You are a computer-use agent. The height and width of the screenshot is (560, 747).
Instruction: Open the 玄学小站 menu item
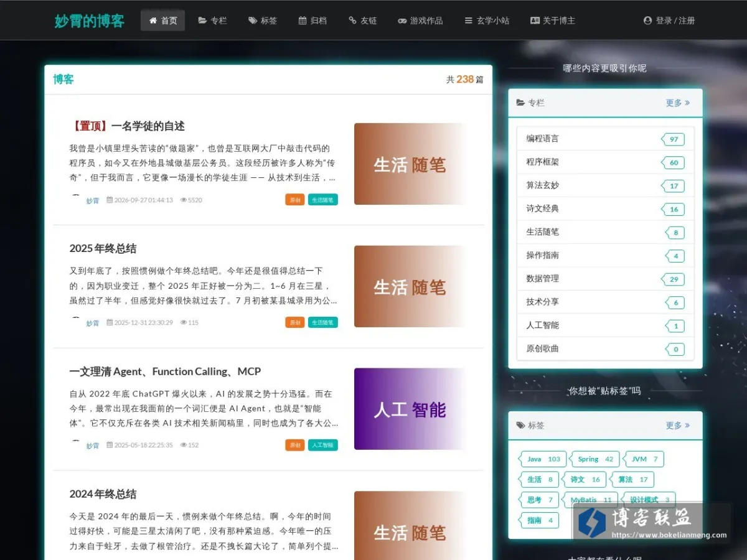[x=487, y=21]
